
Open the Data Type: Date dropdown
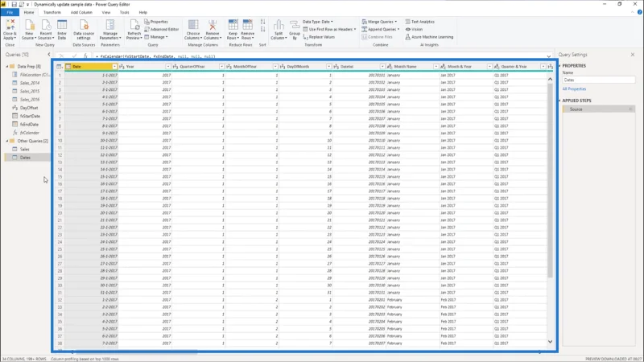(318, 22)
